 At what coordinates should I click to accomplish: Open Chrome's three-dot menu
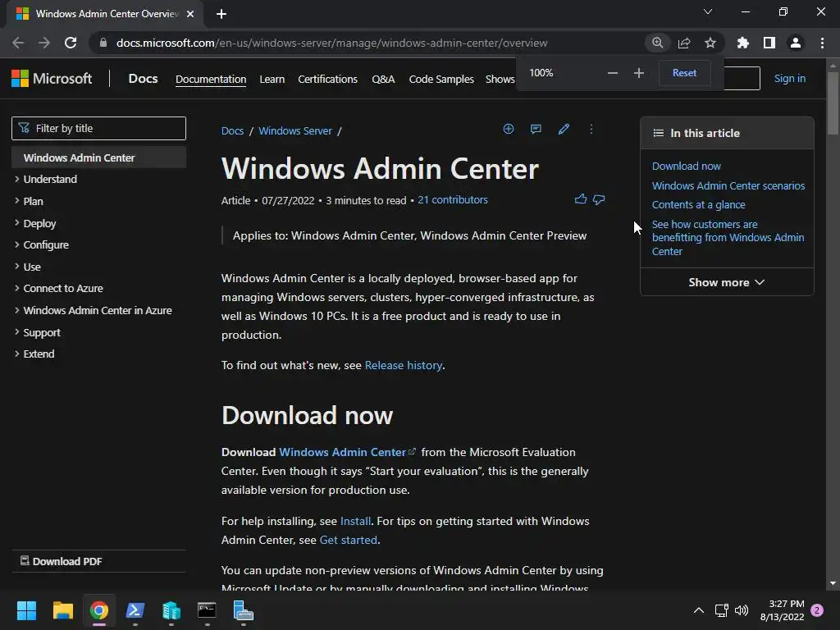tap(822, 43)
